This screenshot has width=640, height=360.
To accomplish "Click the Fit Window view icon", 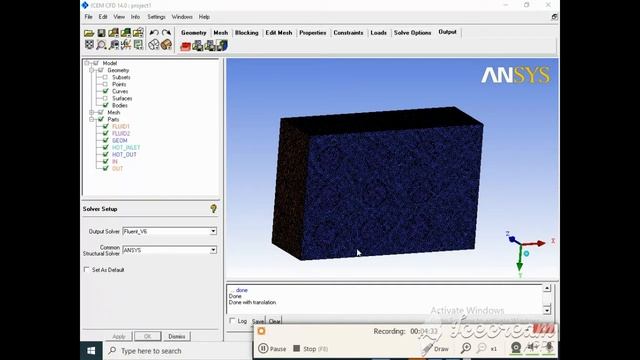I will 89,45.
